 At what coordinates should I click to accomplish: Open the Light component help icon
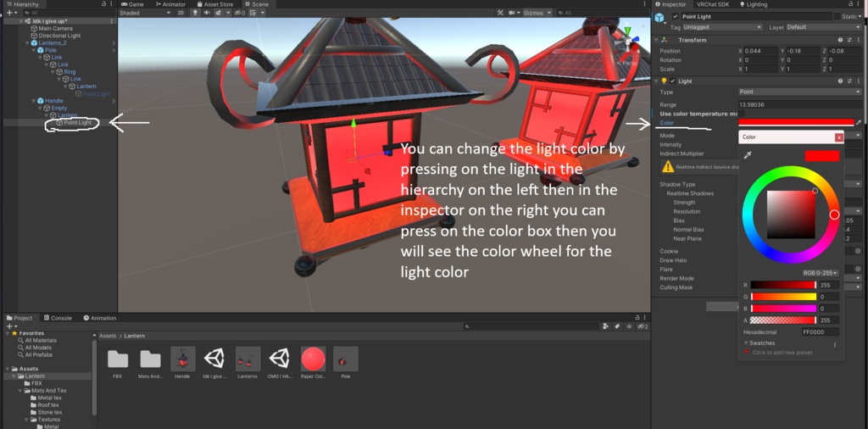pyautogui.click(x=840, y=81)
